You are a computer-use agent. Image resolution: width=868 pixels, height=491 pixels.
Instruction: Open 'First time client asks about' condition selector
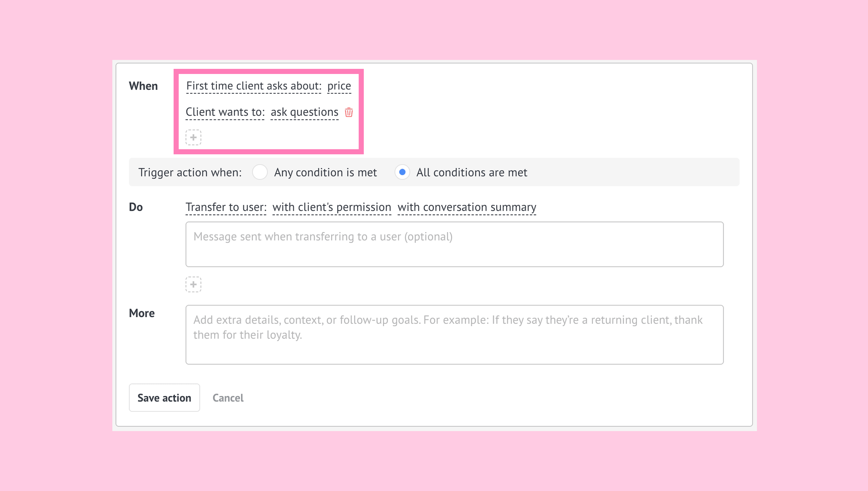coord(253,86)
